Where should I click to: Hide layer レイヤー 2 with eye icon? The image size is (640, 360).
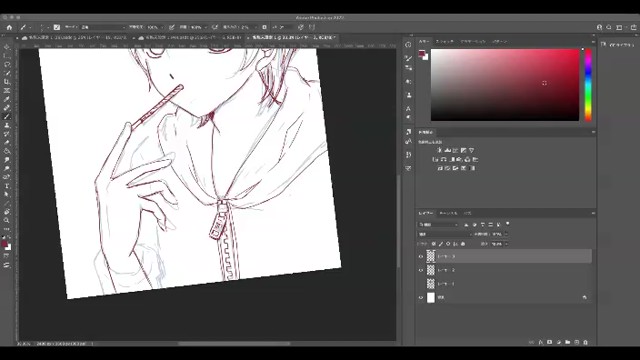pyautogui.click(x=421, y=270)
